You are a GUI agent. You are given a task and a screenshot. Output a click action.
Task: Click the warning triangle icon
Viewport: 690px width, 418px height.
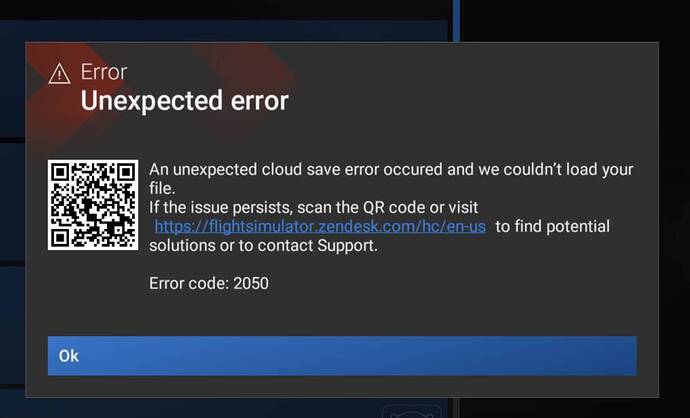pyautogui.click(x=59, y=73)
